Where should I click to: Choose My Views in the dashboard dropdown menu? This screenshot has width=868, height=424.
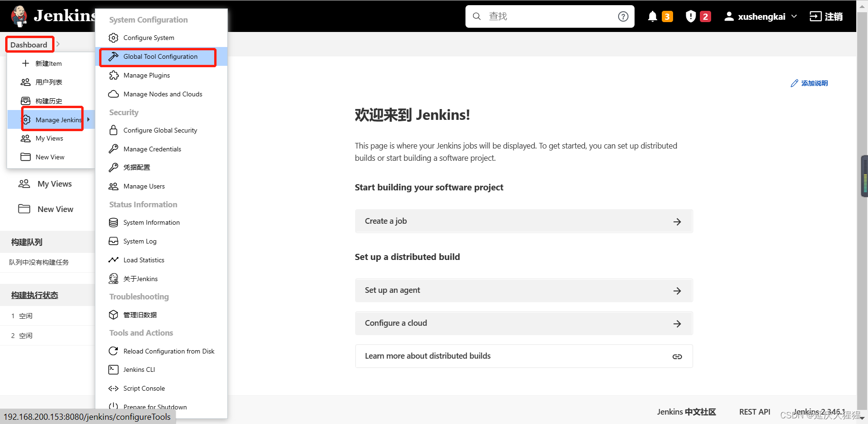point(51,138)
